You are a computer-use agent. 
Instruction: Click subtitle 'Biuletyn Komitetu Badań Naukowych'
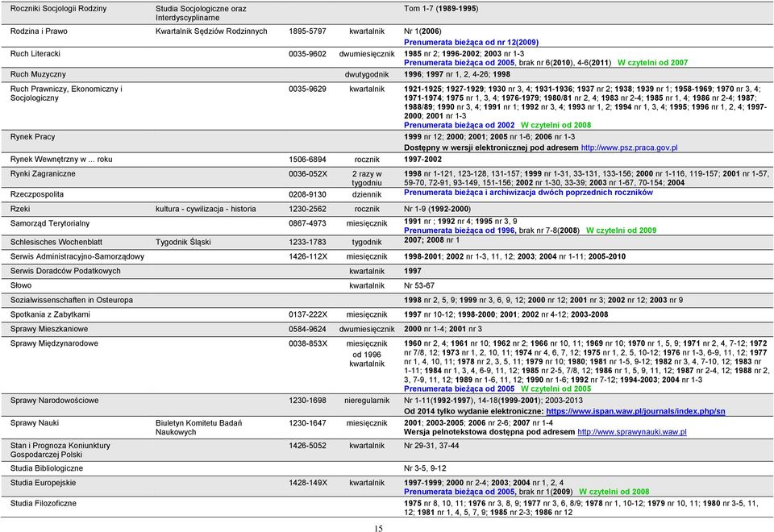[x=198, y=427]
